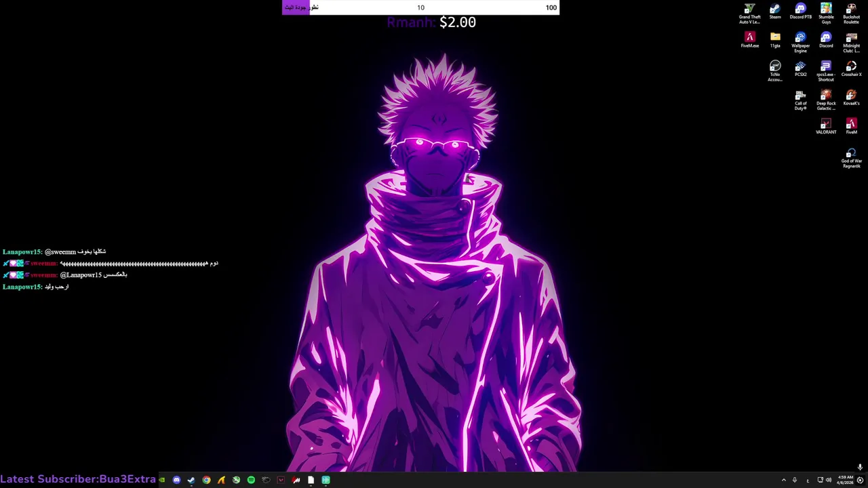The width and height of the screenshot is (868, 488).
Task: Select the Deep Rock Galactic shortcut
Action: coord(826,100)
